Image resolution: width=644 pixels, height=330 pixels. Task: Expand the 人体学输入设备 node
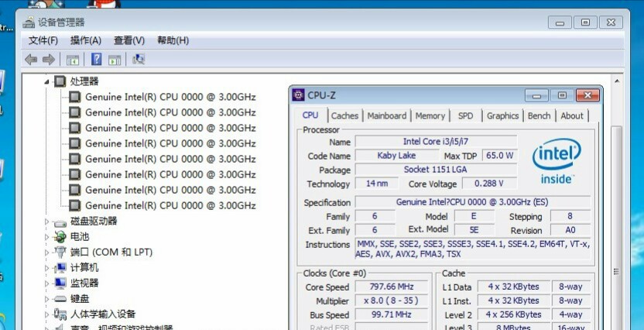click(x=46, y=315)
